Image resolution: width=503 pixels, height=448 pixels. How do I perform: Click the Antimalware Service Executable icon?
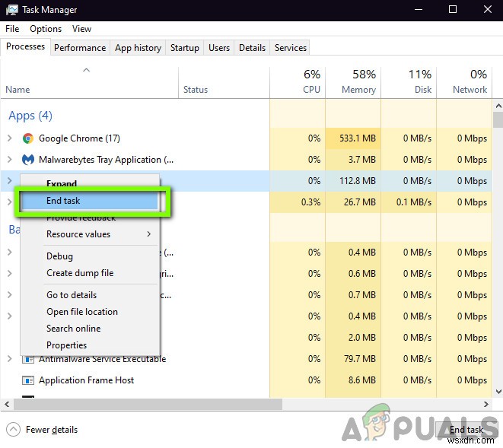pos(28,359)
